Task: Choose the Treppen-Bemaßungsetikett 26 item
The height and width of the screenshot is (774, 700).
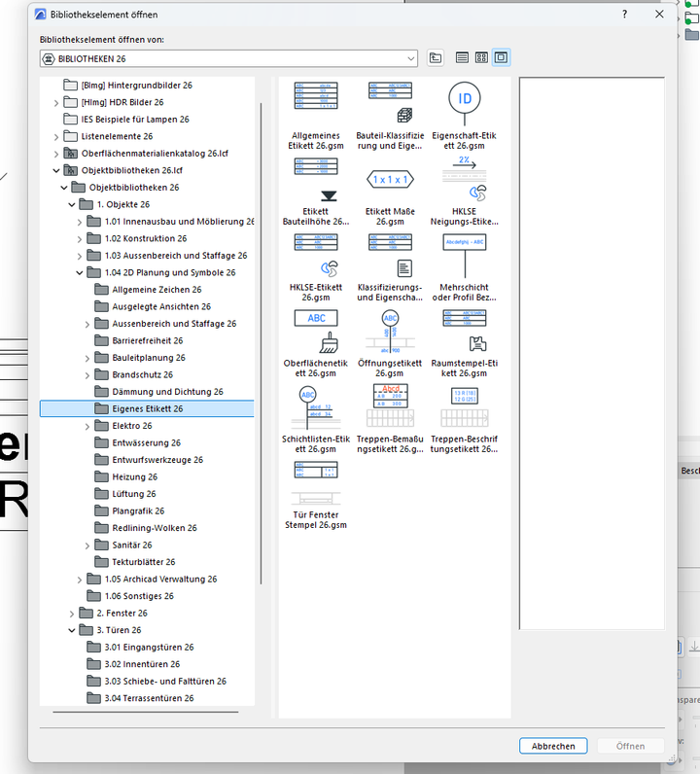Action: (390, 420)
